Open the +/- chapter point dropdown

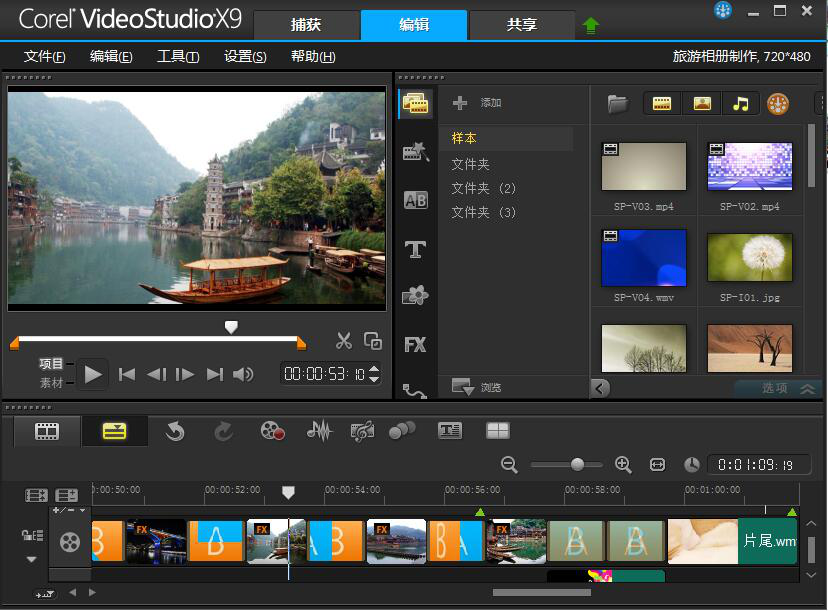tap(68, 510)
